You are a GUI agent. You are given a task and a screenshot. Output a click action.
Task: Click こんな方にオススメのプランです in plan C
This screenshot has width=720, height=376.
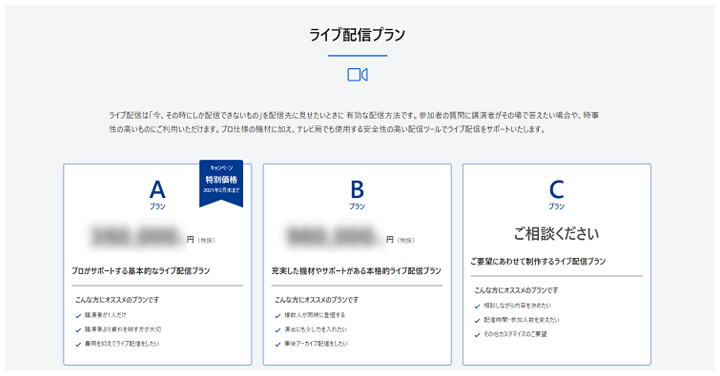pyautogui.click(x=516, y=290)
